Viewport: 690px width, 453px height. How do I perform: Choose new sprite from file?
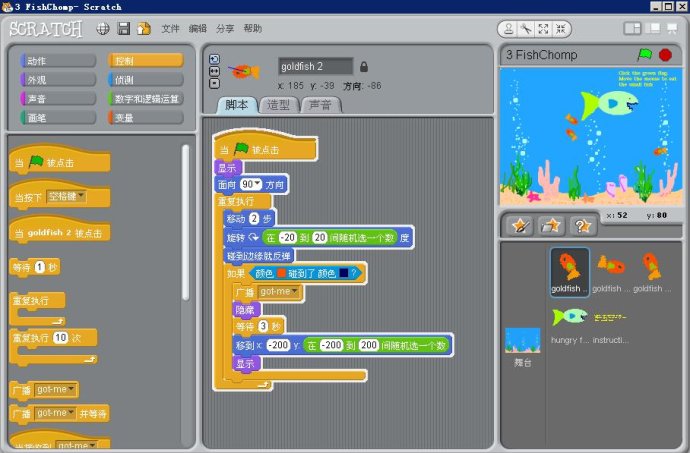tap(551, 226)
